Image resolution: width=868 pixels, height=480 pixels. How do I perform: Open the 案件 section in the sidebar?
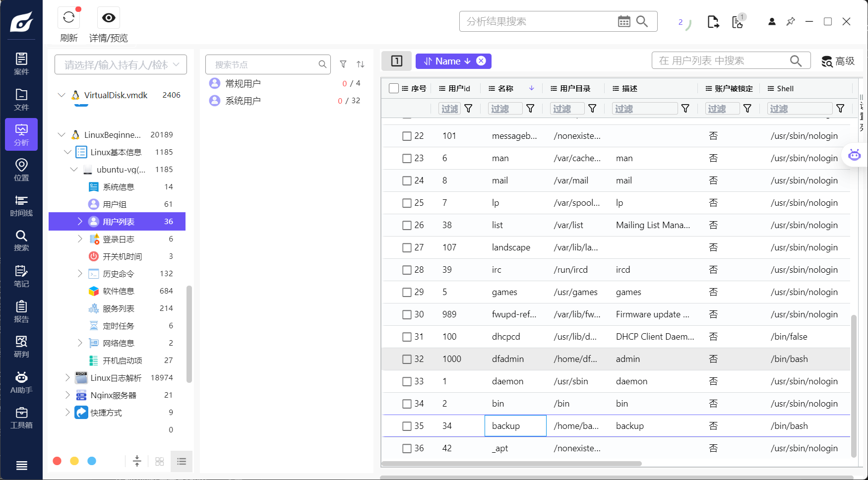pyautogui.click(x=21, y=64)
